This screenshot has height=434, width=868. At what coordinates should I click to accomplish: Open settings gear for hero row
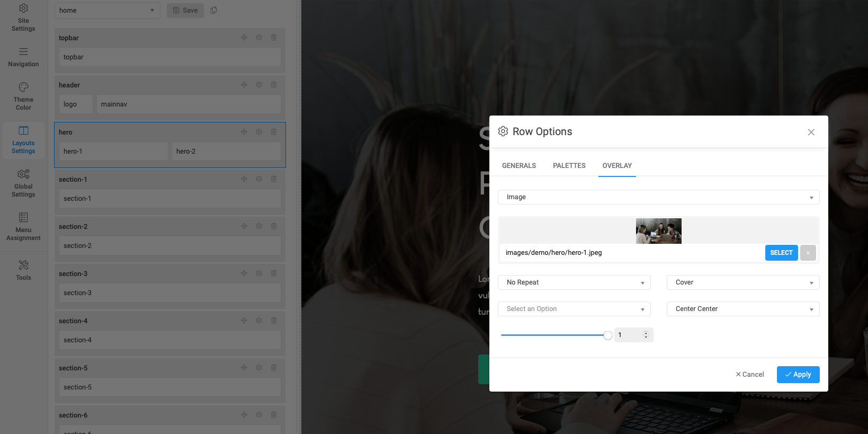[x=259, y=132]
